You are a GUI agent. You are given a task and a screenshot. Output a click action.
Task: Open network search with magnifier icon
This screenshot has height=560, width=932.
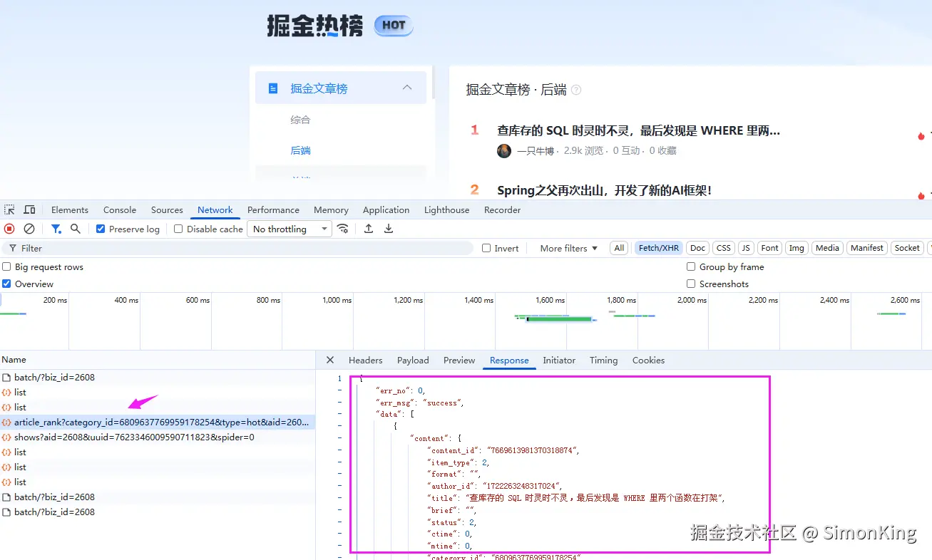(x=76, y=229)
